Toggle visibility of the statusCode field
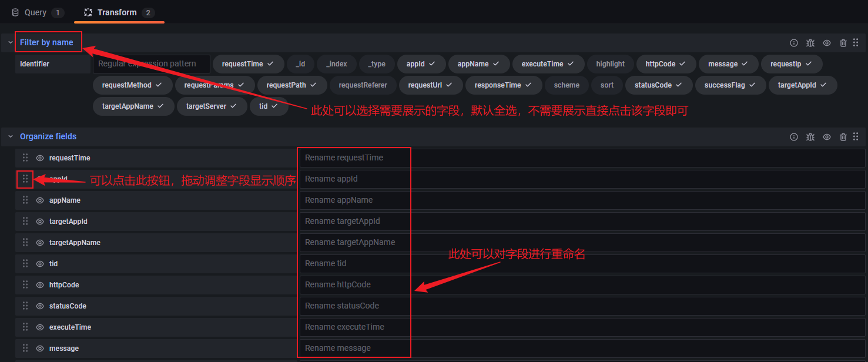 (x=39, y=306)
